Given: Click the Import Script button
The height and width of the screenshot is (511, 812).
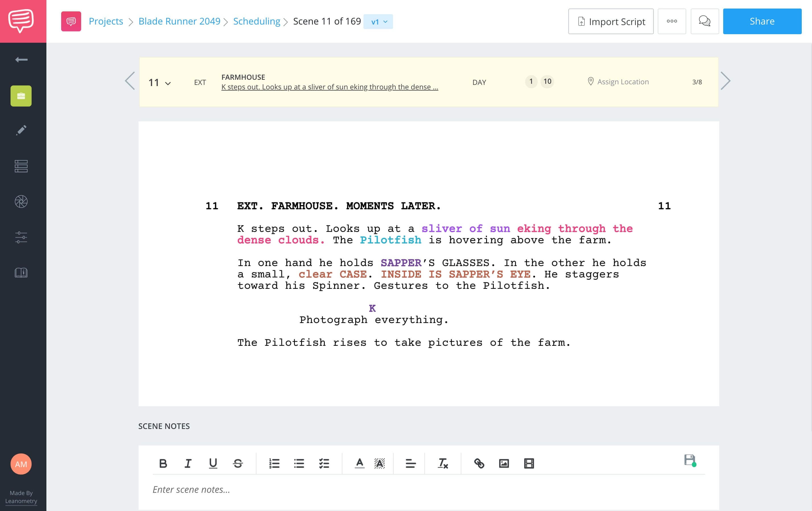Looking at the screenshot, I should click(611, 21).
